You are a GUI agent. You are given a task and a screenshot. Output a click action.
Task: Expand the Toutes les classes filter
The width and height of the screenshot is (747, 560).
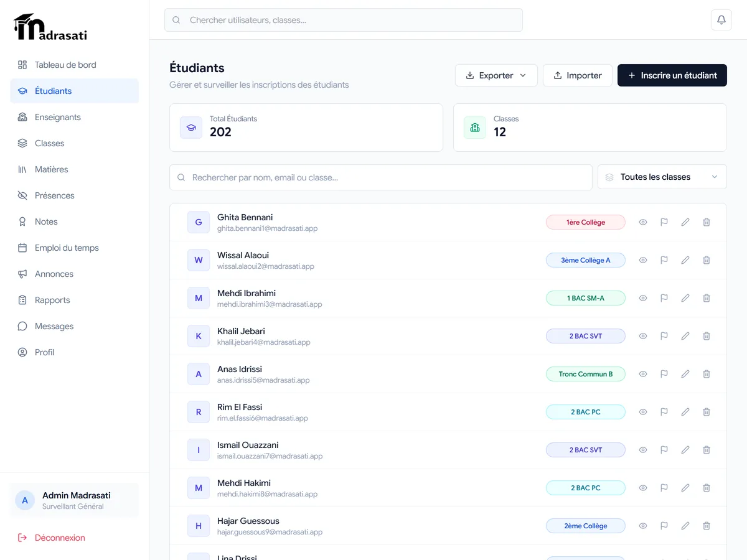662,177
